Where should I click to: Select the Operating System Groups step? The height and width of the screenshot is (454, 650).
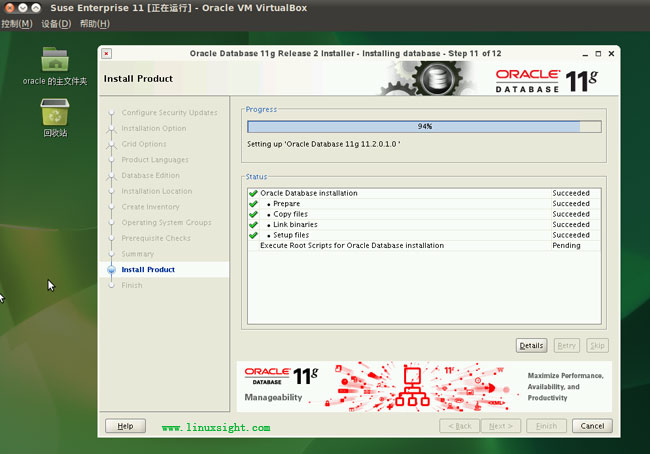(x=166, y=222)
